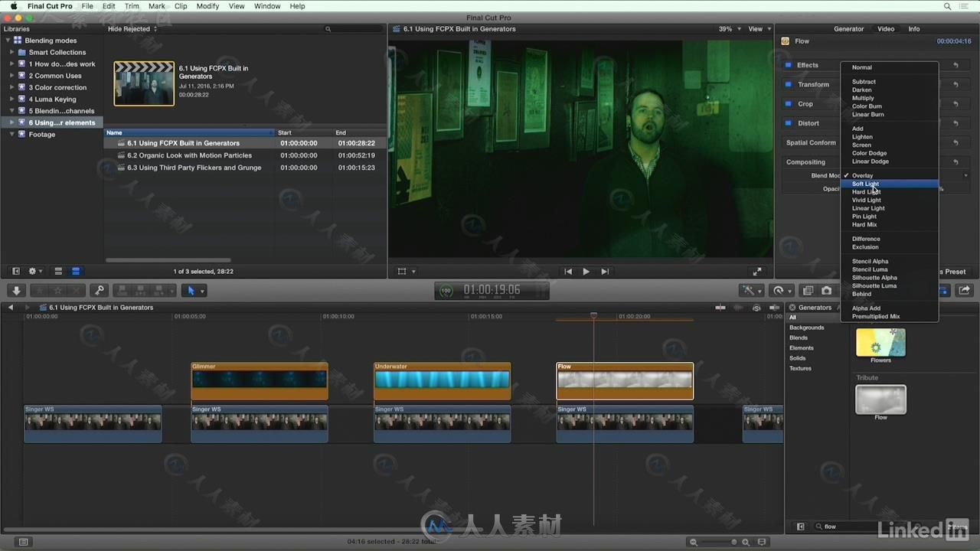Toggle Crop section checkbox
The width and height of the screenshot is (980, 551).
[x=789, y=103]
